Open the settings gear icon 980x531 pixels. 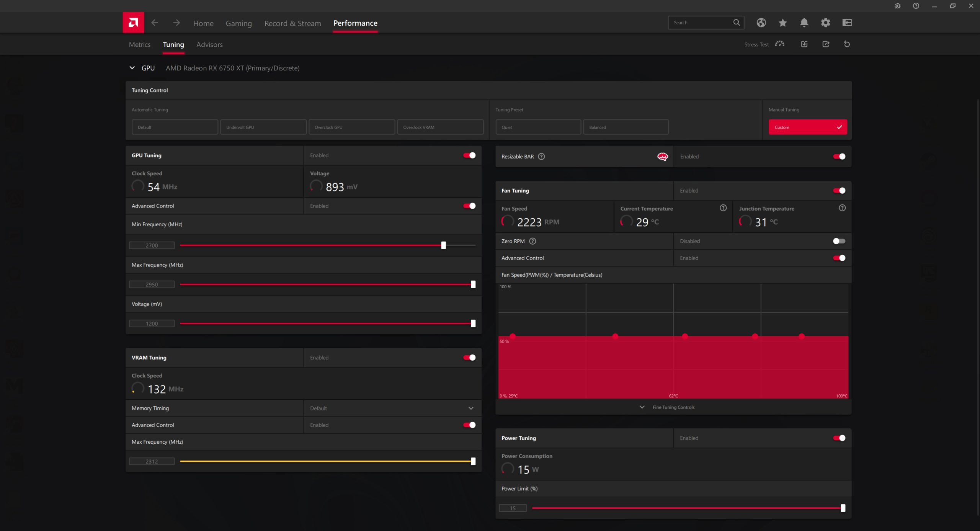[x=825, y=23]
